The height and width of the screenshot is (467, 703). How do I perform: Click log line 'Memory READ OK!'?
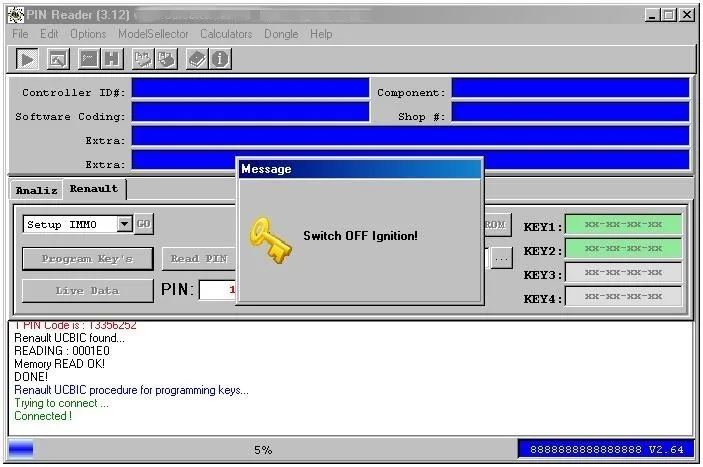(x=60, y=364)
